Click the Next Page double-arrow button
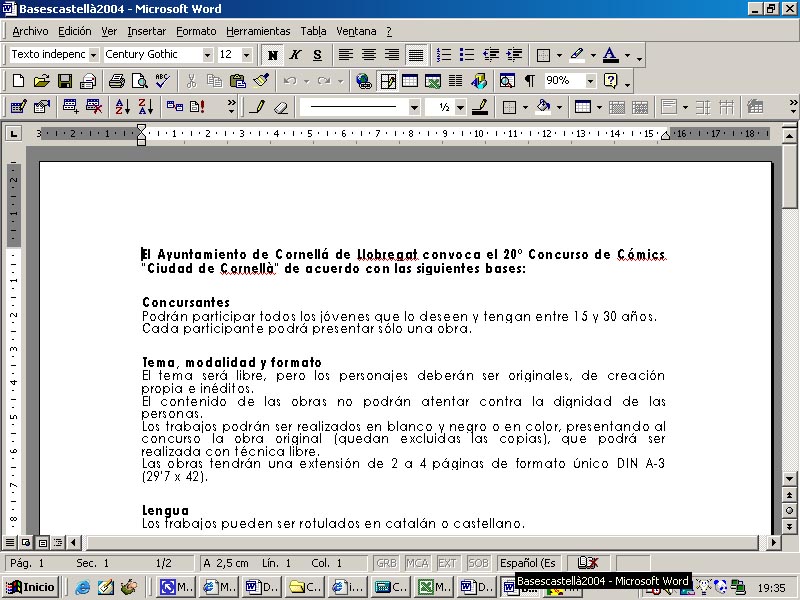The image size is (800, 600). [x=789, y=527]
